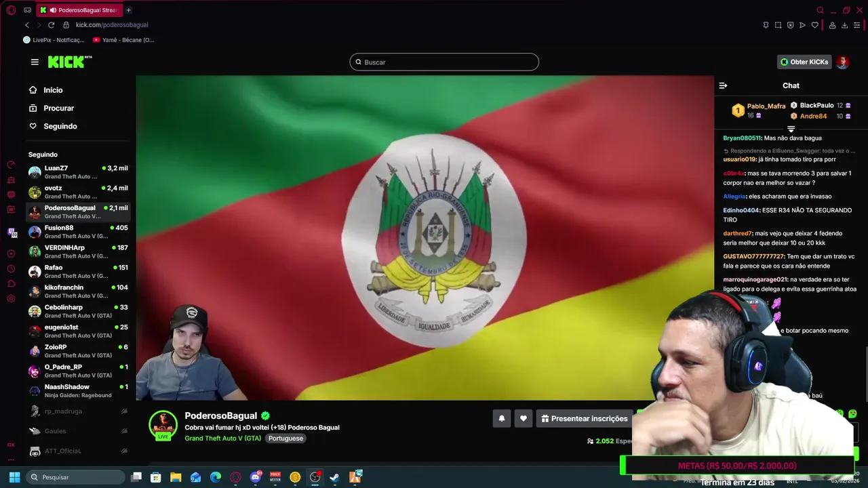Open BlackPaulo leaderboard entry
This screenshot has height=488, width=868.
820,106
